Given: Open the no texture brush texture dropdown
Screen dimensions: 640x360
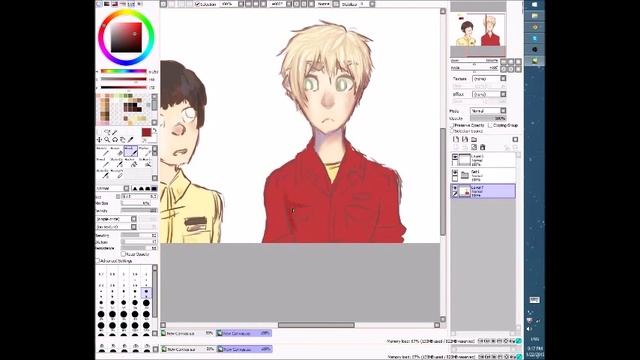Looking at the screenshot, I should (x=133, y=227).
